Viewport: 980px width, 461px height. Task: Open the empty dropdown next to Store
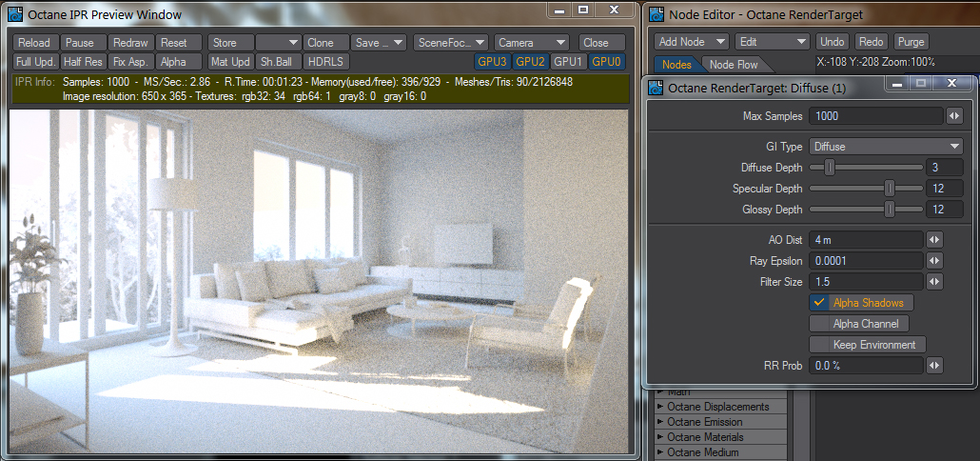(279, 43)
